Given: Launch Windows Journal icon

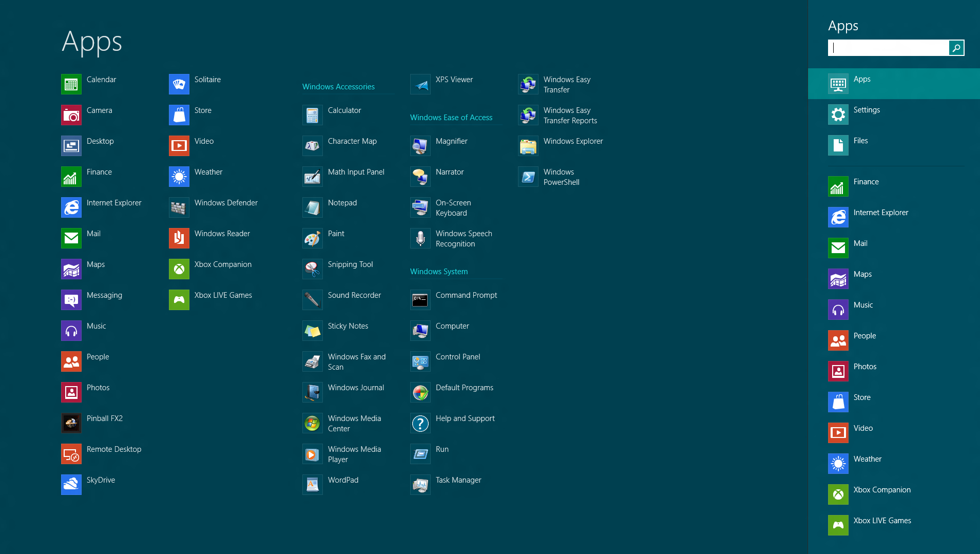Looking at the screenshot, I should (312, 392).
